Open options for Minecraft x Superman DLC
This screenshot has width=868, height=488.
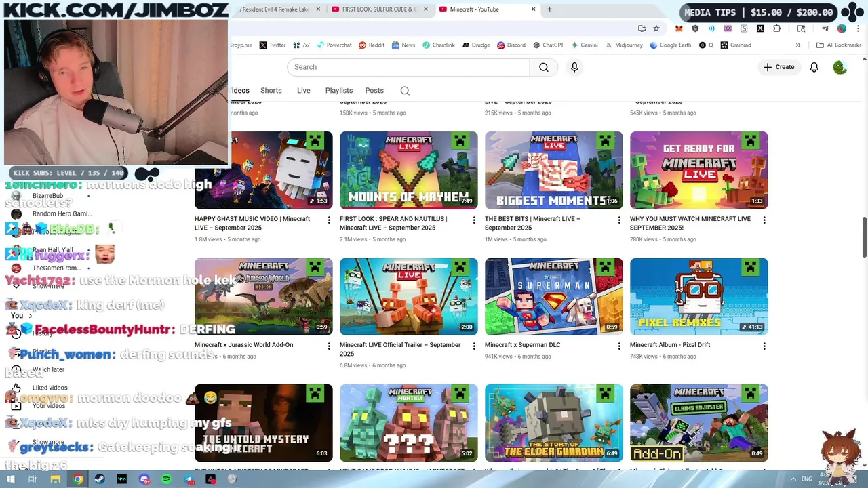(619, 346)
